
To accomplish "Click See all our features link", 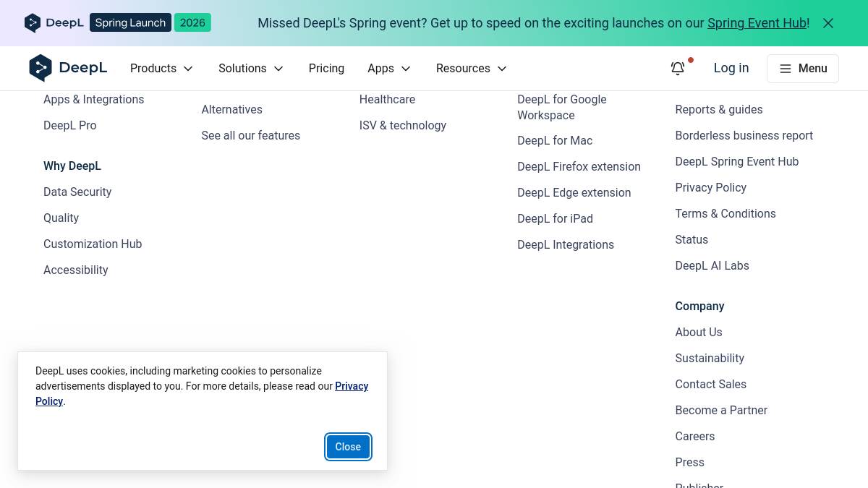I will 250,135.
